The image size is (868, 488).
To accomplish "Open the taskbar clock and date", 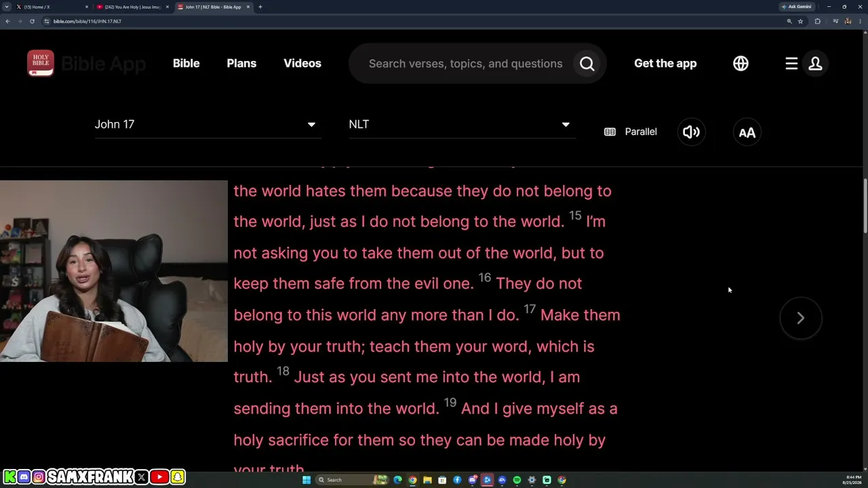I will coord(852,480).
